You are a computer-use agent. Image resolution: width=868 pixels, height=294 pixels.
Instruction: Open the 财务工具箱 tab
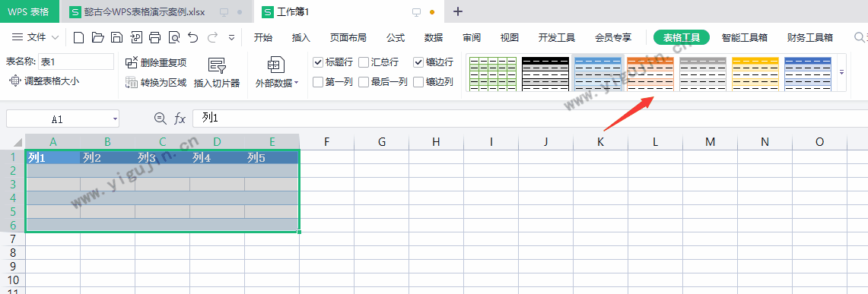tap(810, 37)
